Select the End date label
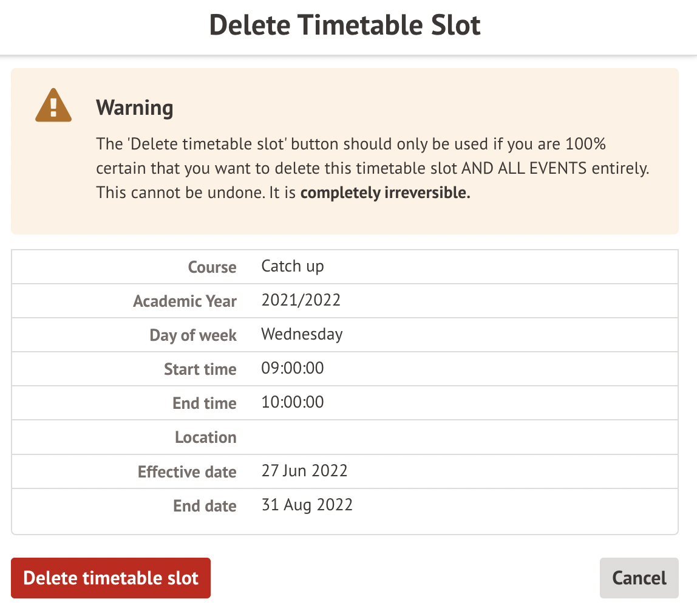The height and width of the screenshot is (616, 697). (x=205, y=506)
